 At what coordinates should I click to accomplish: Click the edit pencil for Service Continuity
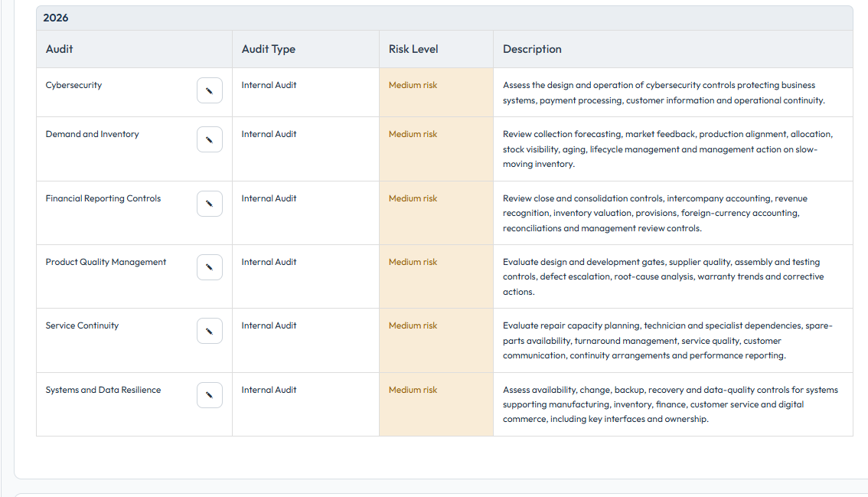pyautogui.click(x=210, y=331)
